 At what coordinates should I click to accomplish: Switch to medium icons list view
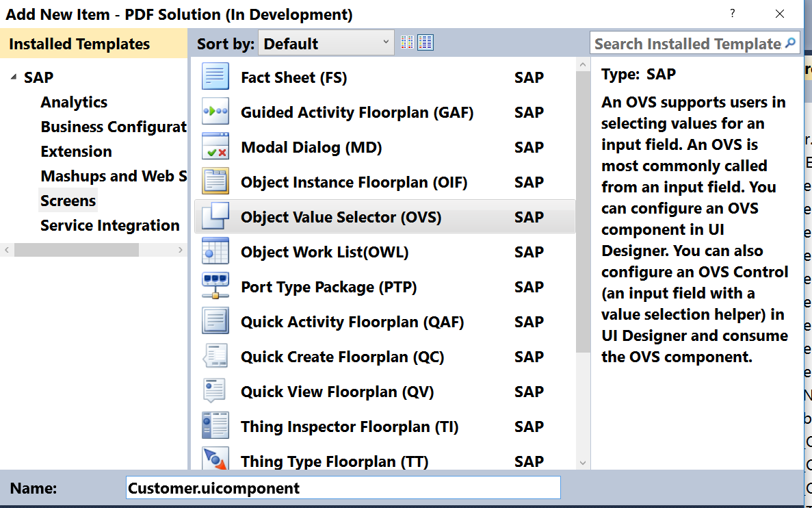(x=425, y=42)
